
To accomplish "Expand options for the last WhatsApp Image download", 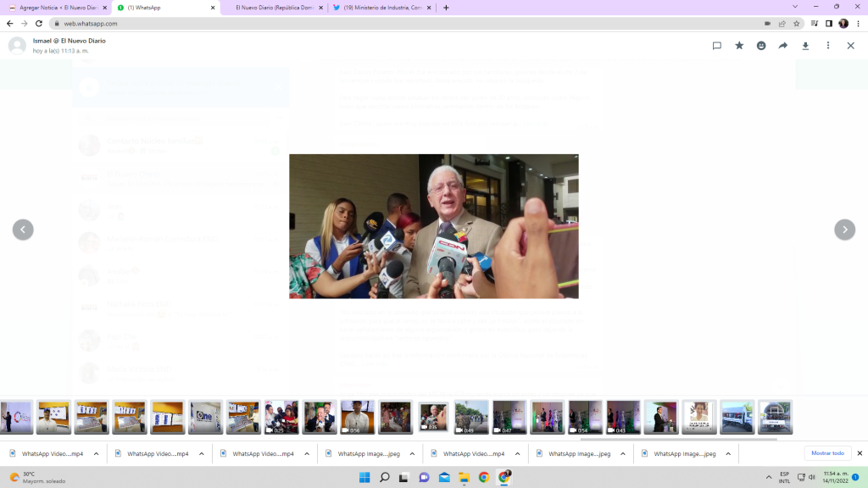I will coord(728,453).
